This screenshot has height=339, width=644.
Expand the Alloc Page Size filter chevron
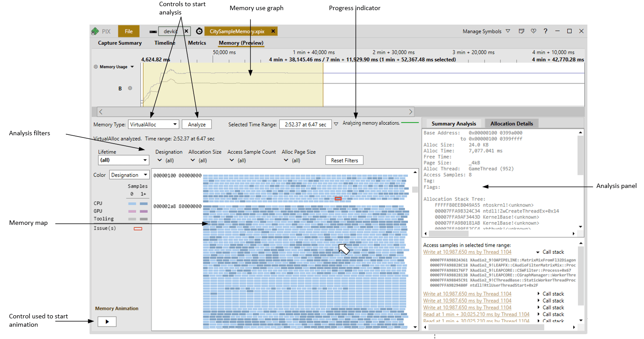pos(285,161)
